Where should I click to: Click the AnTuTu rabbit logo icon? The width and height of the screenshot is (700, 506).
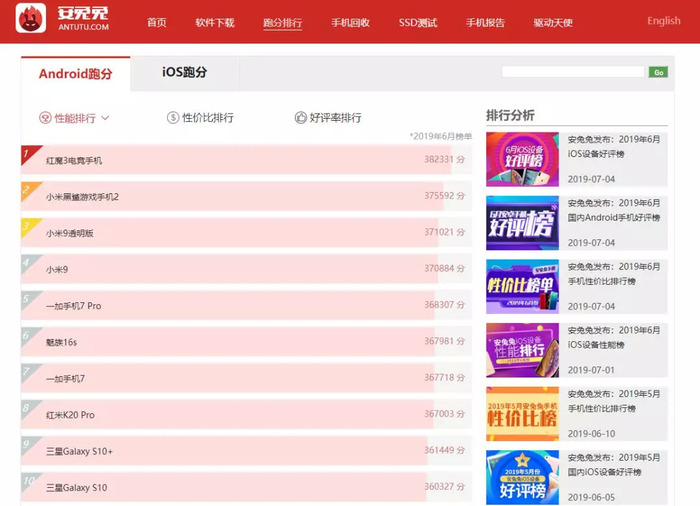[x=30, y=18]
